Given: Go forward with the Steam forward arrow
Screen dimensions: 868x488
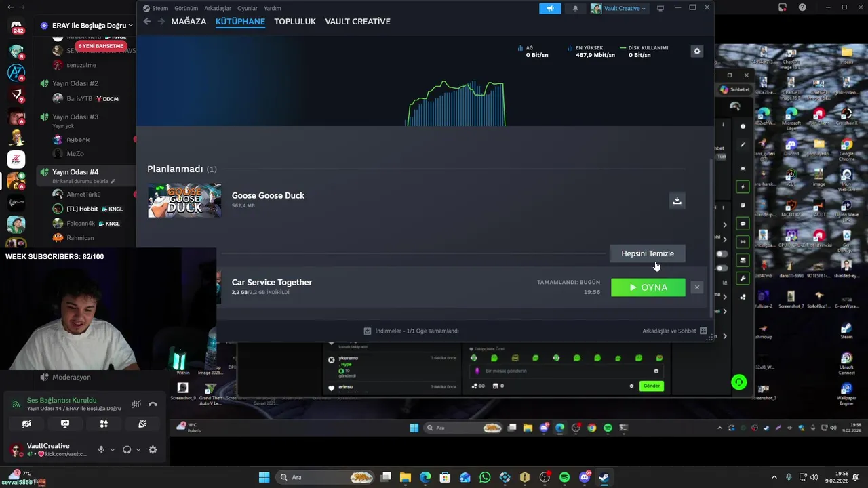Looking at the screenshot, I should [x=161, y=22].
